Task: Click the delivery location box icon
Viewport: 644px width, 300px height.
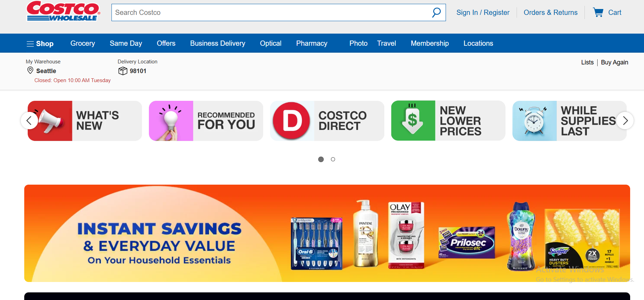Action: [123, 71]
